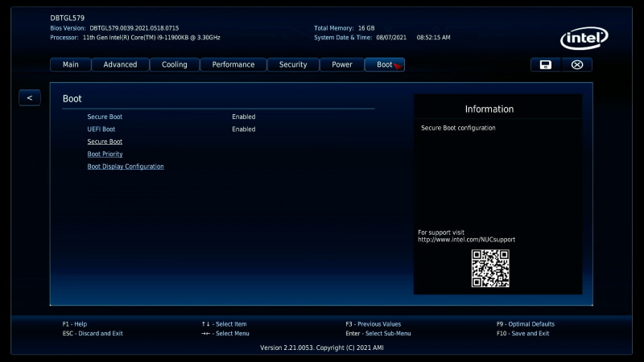Click Enter - Select Sub-Menu hint
Image resolution: width=644 pixels, height=362 pixels.
pyautogui.click(x=378, y=333)
